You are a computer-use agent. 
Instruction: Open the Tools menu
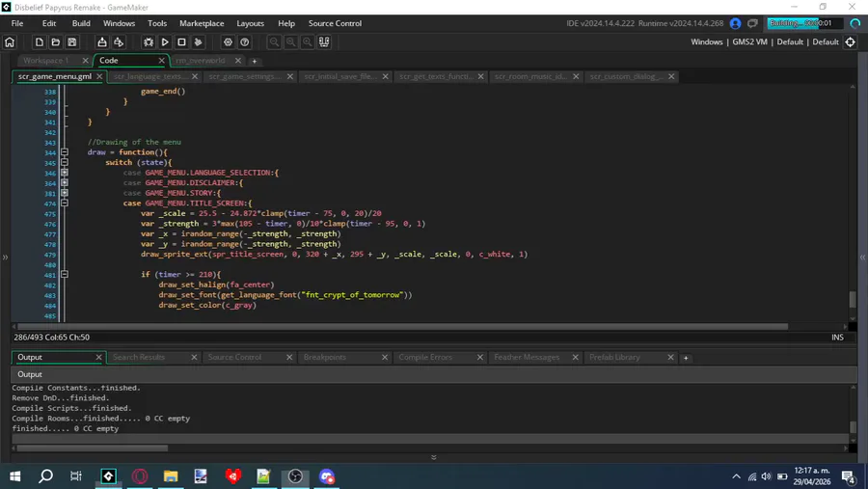pyautogui.click(x=157, y=23)
